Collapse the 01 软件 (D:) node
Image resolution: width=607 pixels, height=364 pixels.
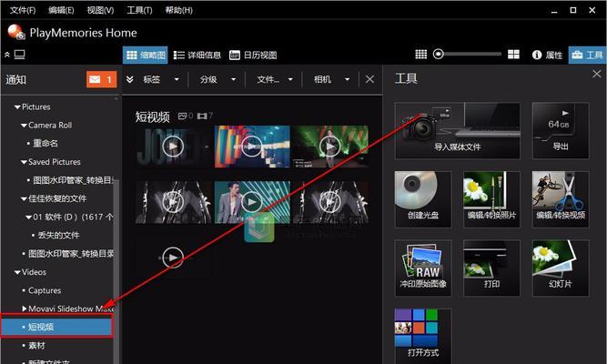[28, 217]
